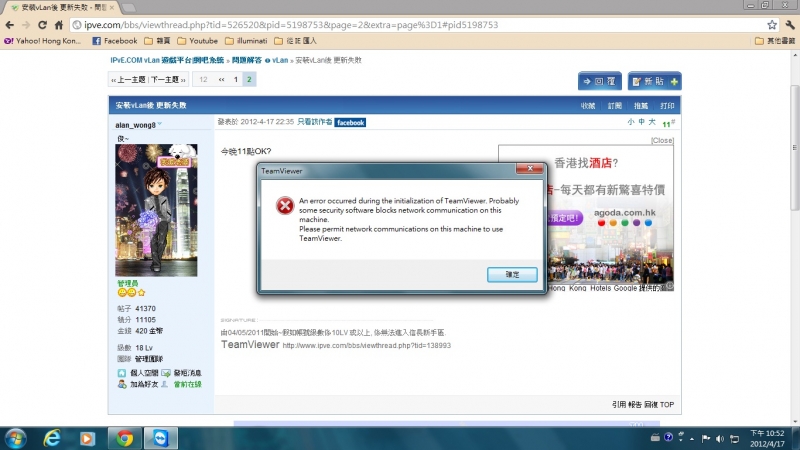Go to the Chrome home page icon
800x450 pixels.
click(x=59, y=25)
